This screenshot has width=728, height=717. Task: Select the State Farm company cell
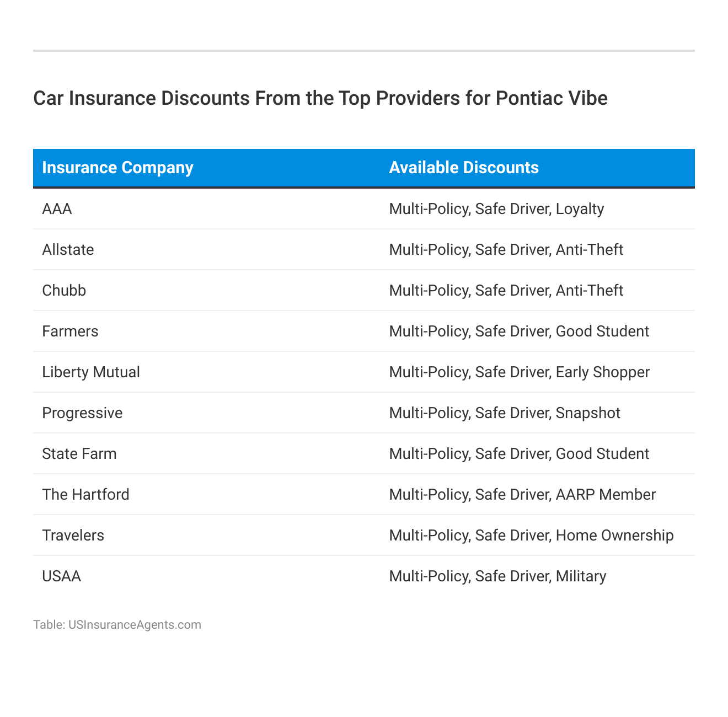79,454
